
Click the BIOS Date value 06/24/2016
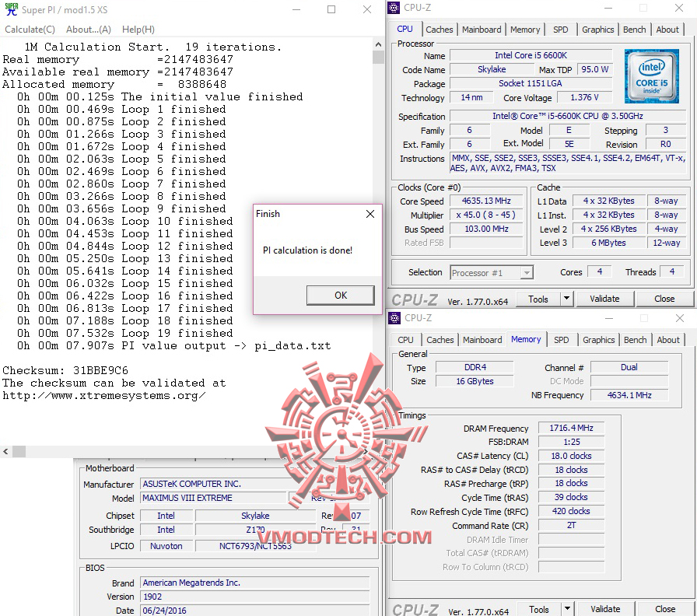254,611
